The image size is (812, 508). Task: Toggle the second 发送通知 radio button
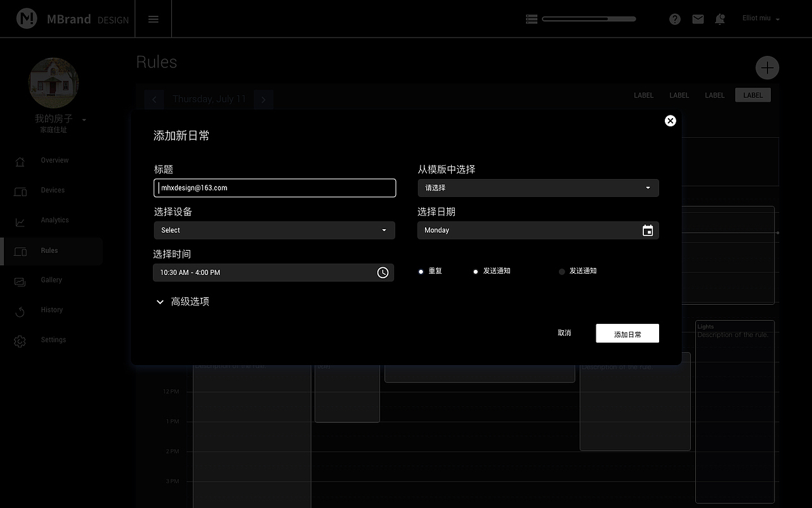point(475,271)
